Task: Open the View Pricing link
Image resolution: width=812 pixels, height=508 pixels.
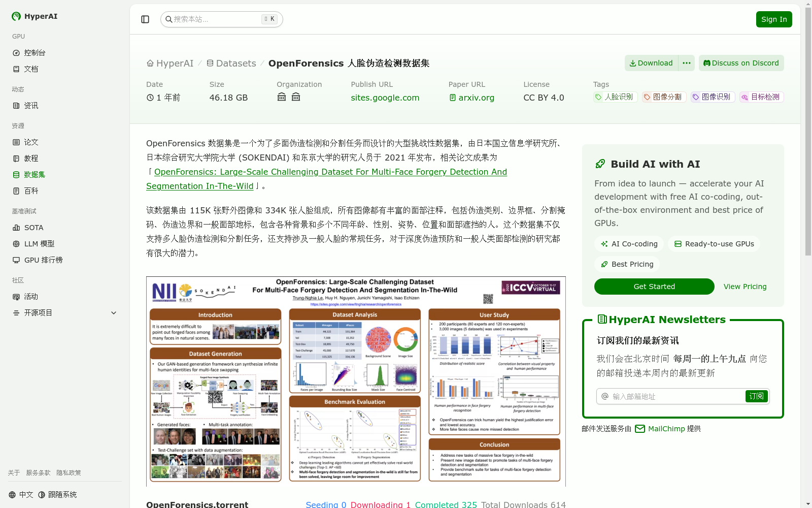Action: [x=745, y=287]
